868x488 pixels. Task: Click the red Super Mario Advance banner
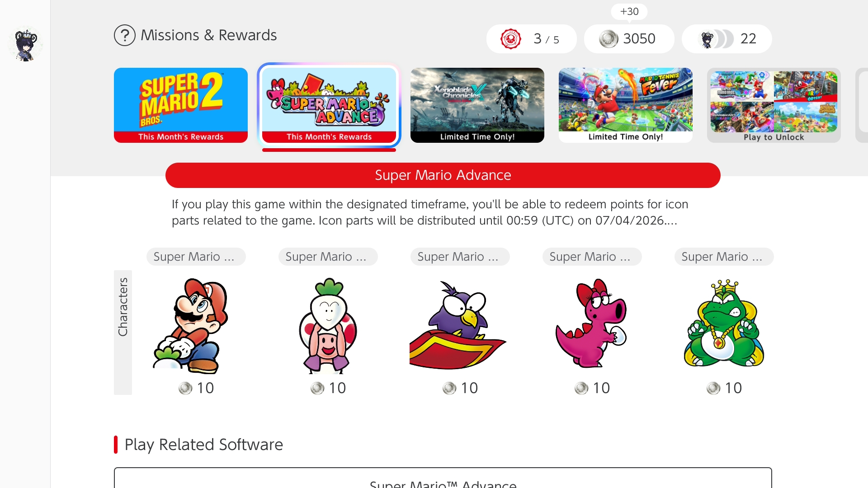tap(443, 175)
